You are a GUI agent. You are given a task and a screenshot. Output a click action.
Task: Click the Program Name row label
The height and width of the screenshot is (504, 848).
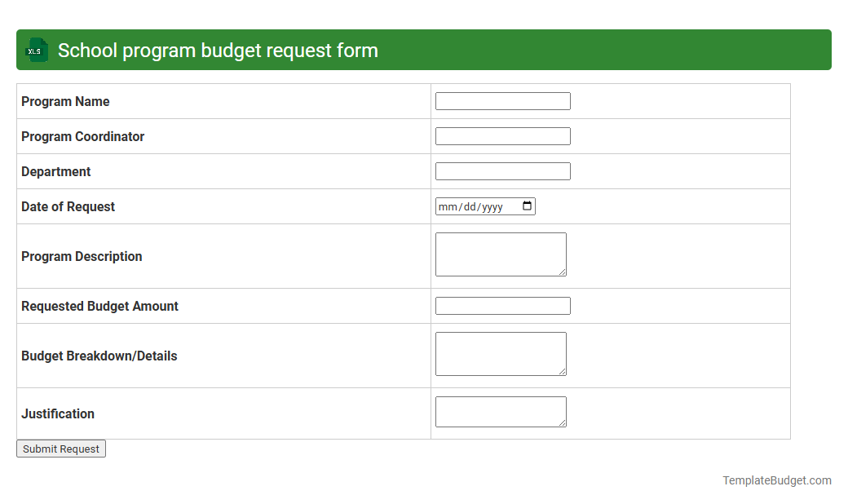click(65, 101)
